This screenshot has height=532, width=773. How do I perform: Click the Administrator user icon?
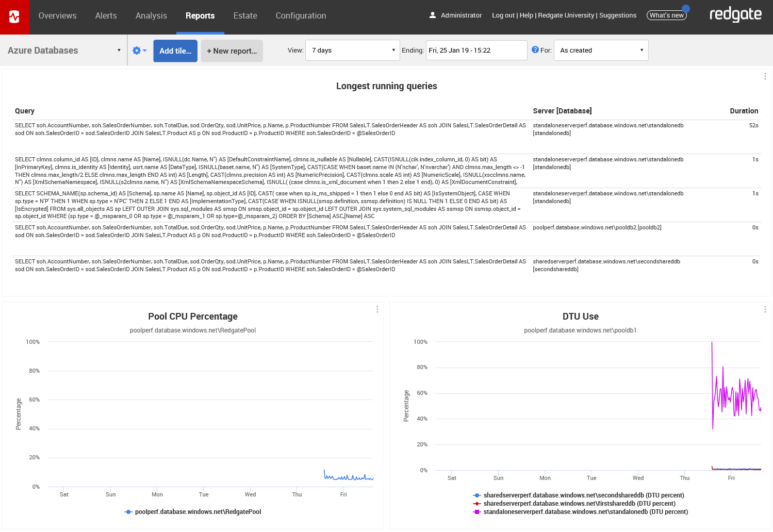(x=432, y=15)
